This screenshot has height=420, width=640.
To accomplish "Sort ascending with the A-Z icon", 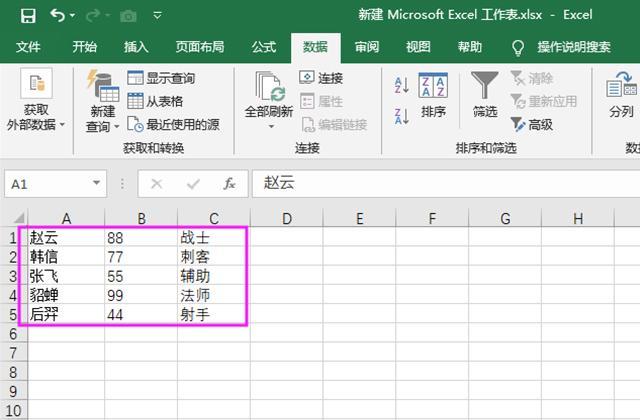I will pos(402,85).
